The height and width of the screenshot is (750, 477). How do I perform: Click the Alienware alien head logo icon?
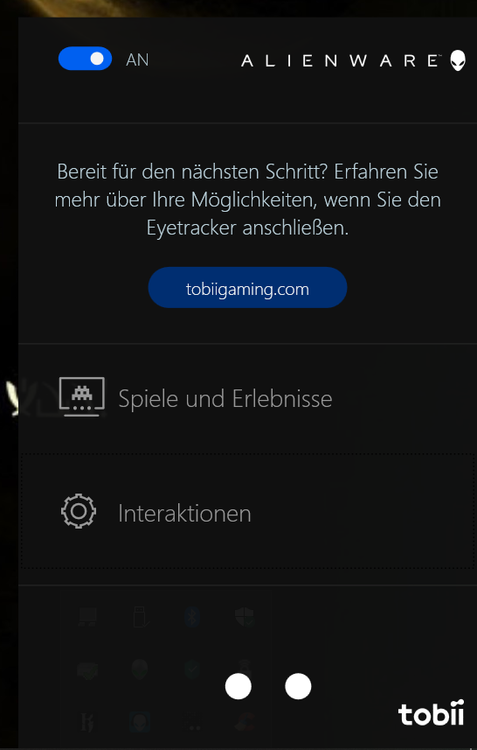(x=458, y=60)
